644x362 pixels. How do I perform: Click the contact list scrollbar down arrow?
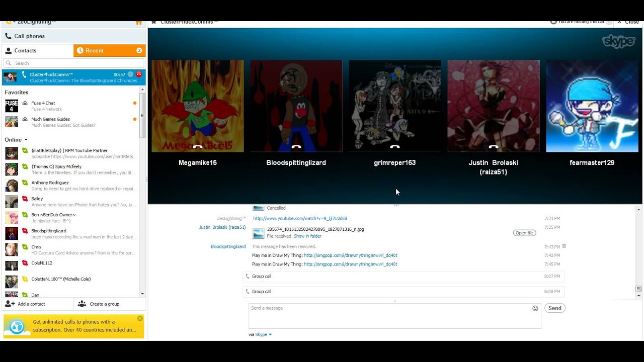tap(142, 294)
